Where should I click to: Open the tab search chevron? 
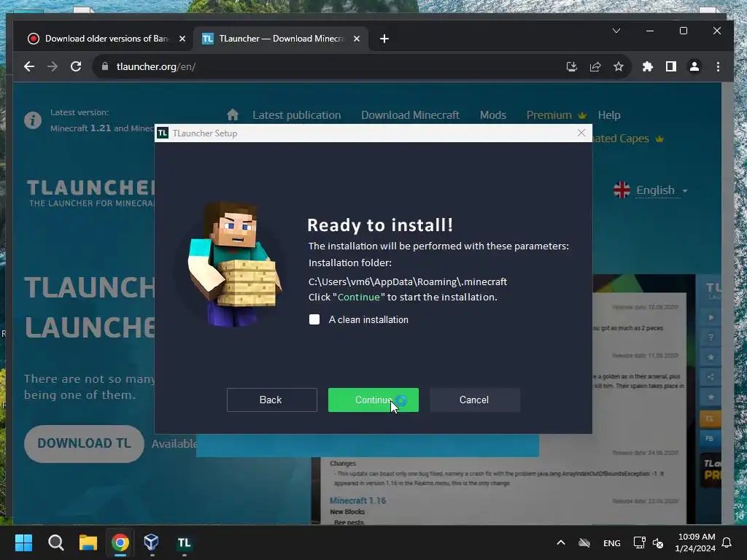pos(616,31)
